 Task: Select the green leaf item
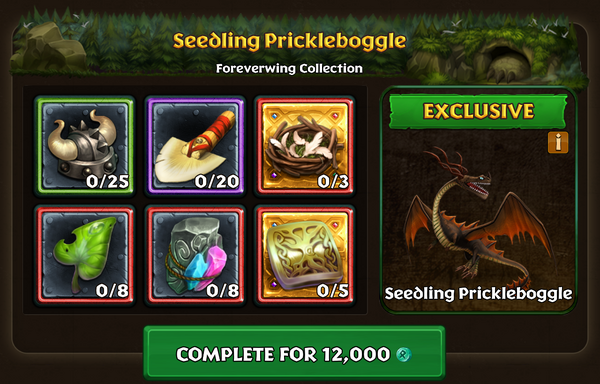coord(85,255)
